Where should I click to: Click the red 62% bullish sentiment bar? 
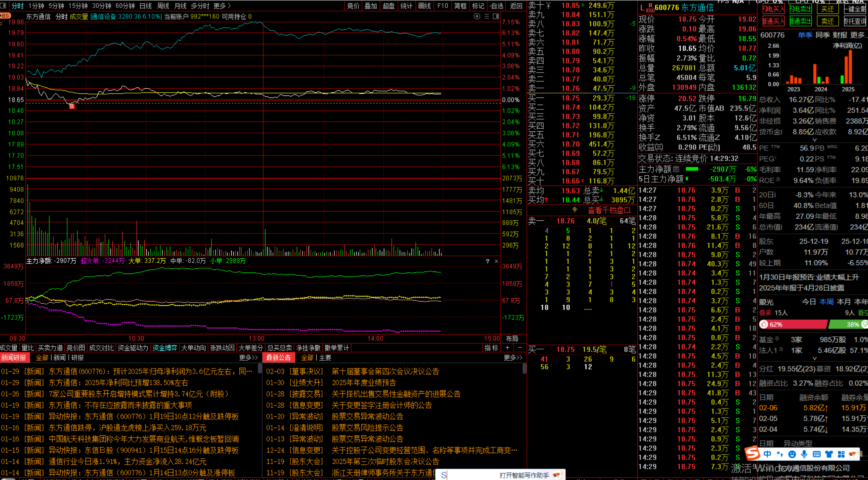793,324
